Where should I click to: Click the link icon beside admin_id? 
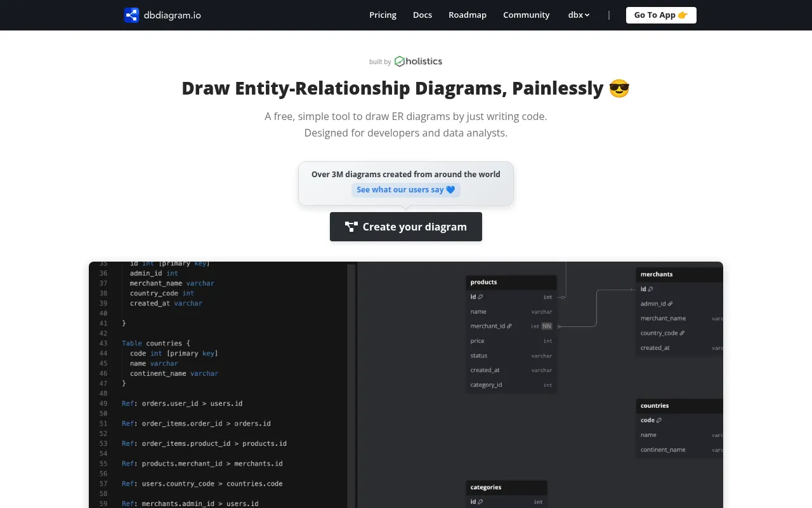670,304
